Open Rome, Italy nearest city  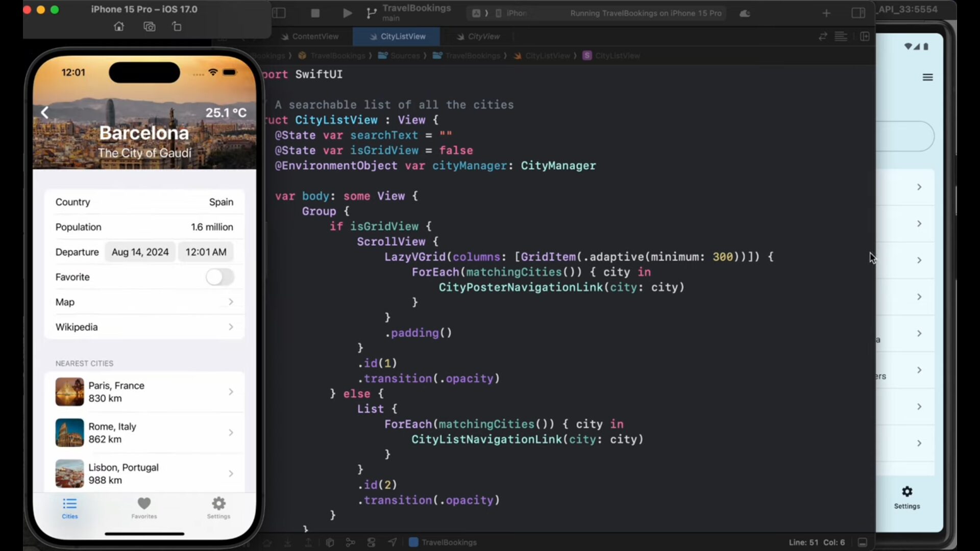[144, 433]
